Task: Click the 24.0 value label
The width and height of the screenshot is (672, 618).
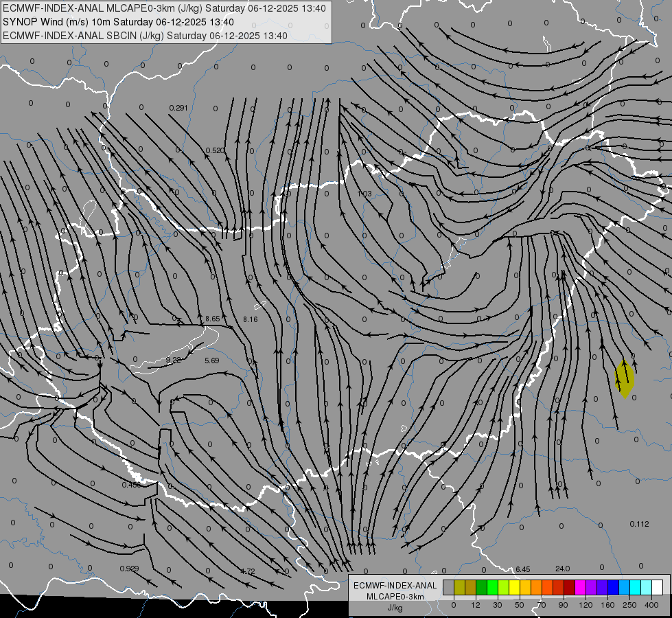Action: tap(563, 569)
